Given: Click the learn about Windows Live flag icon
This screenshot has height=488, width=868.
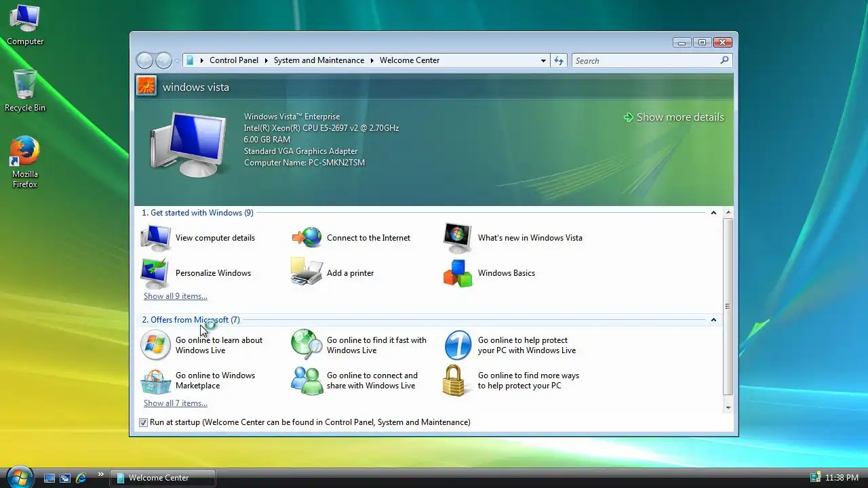Looking at the screenshot, I should (155, 345).
